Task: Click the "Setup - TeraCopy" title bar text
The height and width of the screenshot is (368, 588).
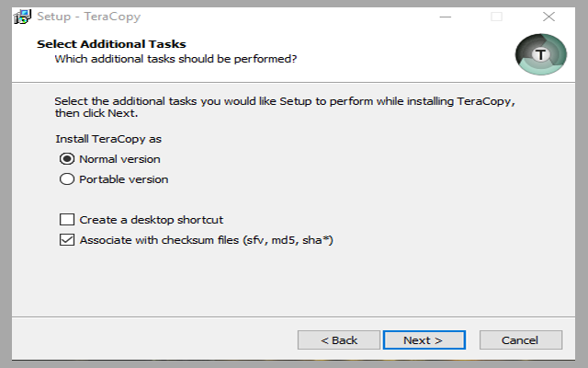Action: 89,17
